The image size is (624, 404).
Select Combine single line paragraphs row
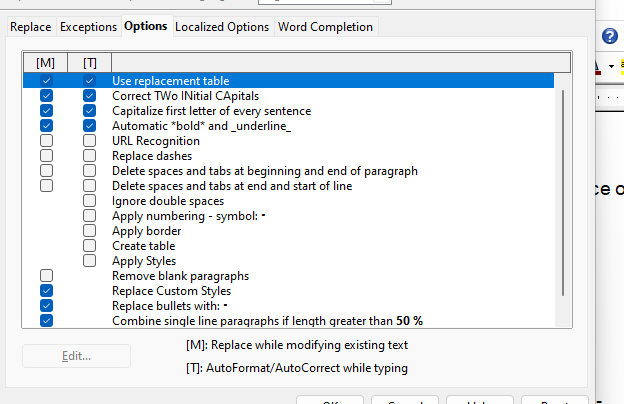tap(289, 321)
